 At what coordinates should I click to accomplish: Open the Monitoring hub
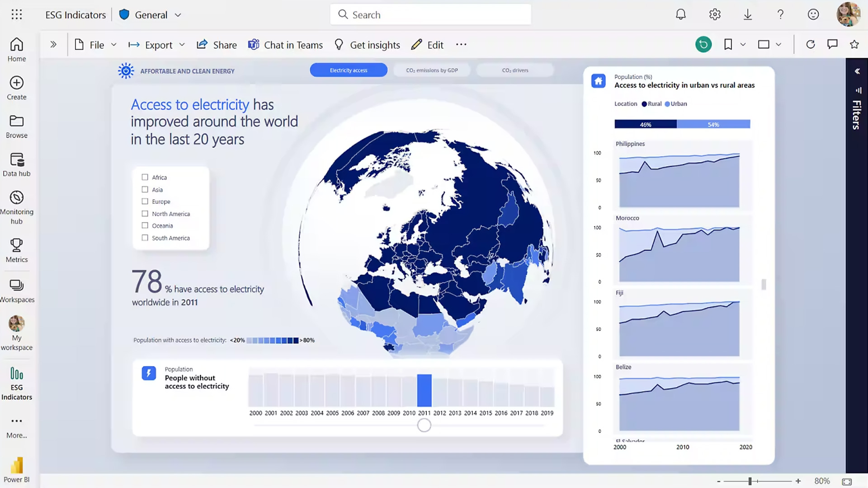click(17, 206)
